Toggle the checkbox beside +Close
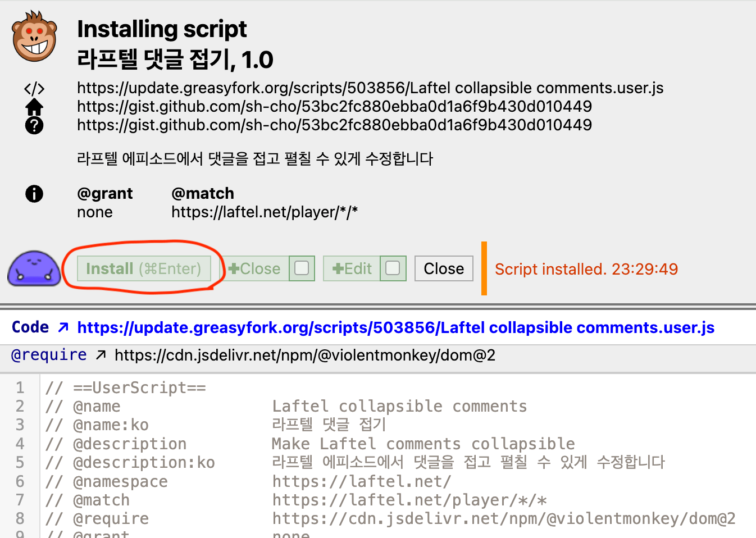 [x=302, y=268]
